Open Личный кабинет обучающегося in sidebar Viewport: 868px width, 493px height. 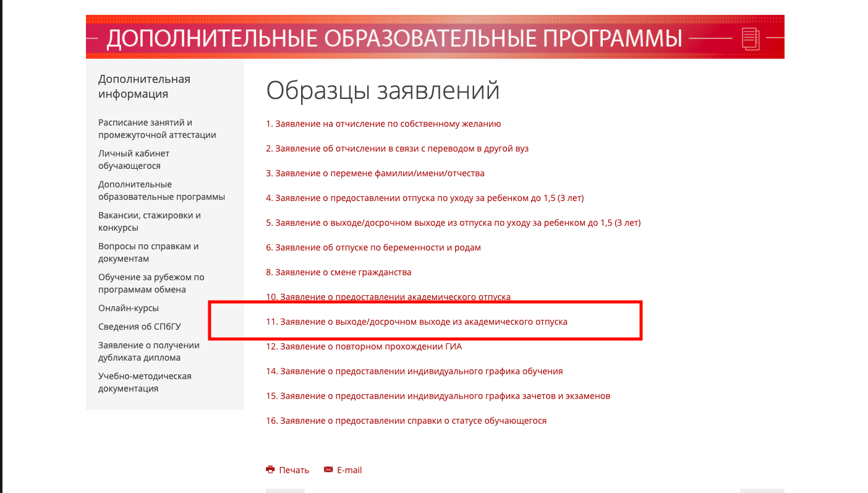tap(134, 160)
